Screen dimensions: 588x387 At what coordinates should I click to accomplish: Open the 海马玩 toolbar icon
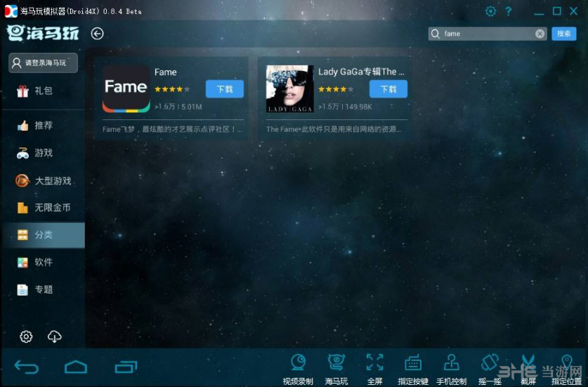point(336,369)
